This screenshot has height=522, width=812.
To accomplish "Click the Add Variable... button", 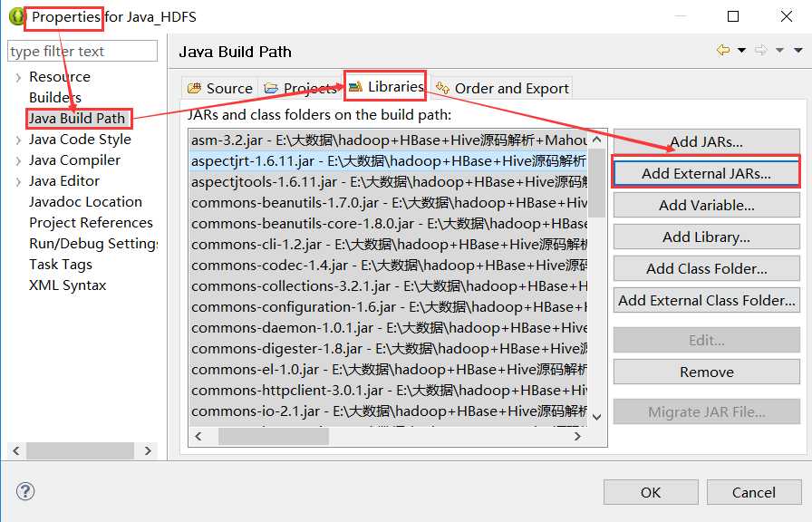I will tap(706, 205).
